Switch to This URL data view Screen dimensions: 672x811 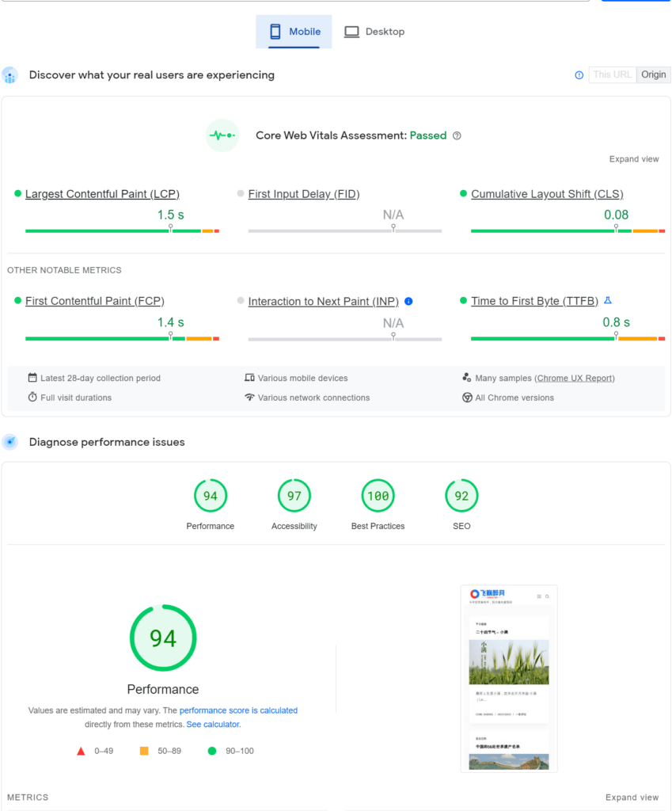pyautogui.click(x=613, y=74)
